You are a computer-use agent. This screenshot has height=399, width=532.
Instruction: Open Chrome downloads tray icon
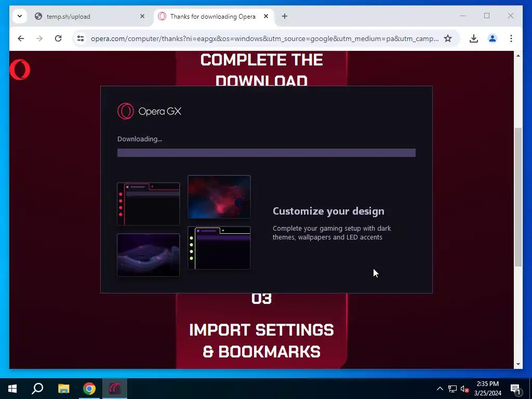(474, 38)
